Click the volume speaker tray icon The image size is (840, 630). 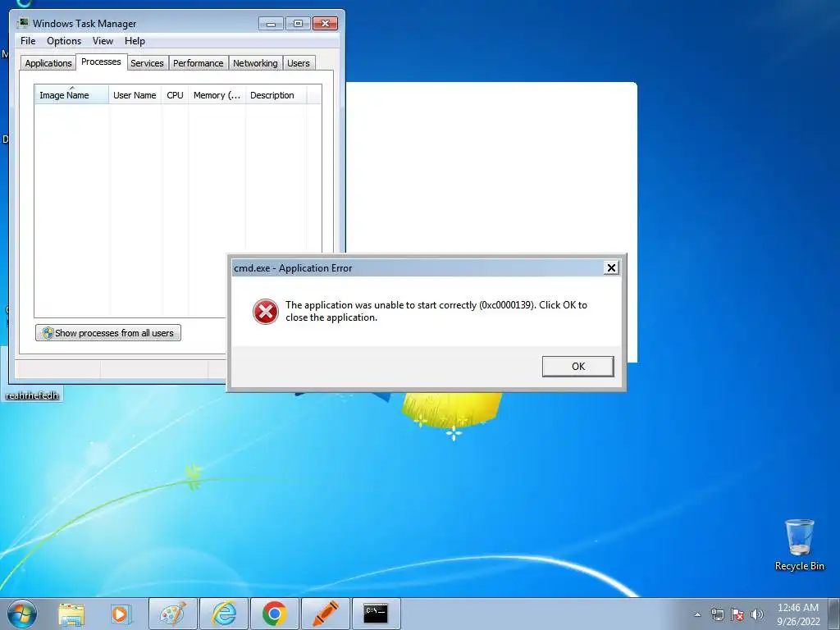click(x=756, y=614)
